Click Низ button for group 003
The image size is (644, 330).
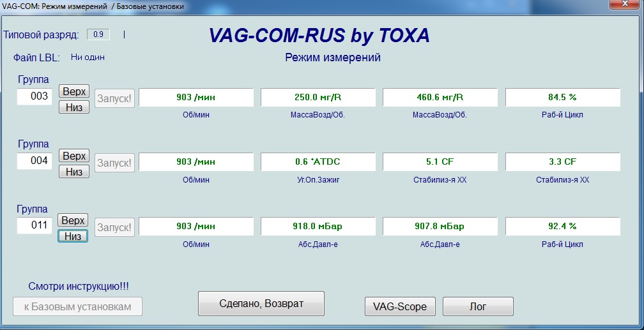(x=73, y=107)
